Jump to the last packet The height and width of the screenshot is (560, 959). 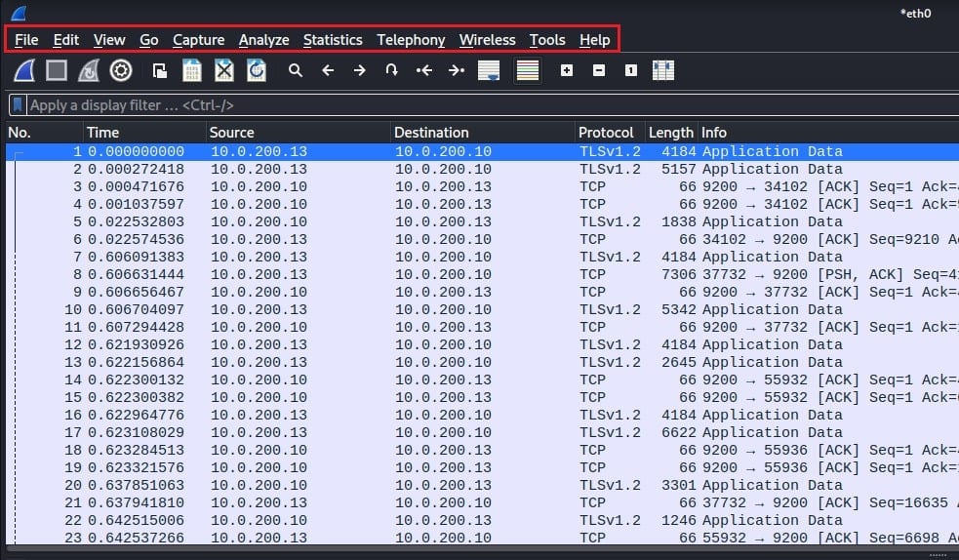click(457, 71)
